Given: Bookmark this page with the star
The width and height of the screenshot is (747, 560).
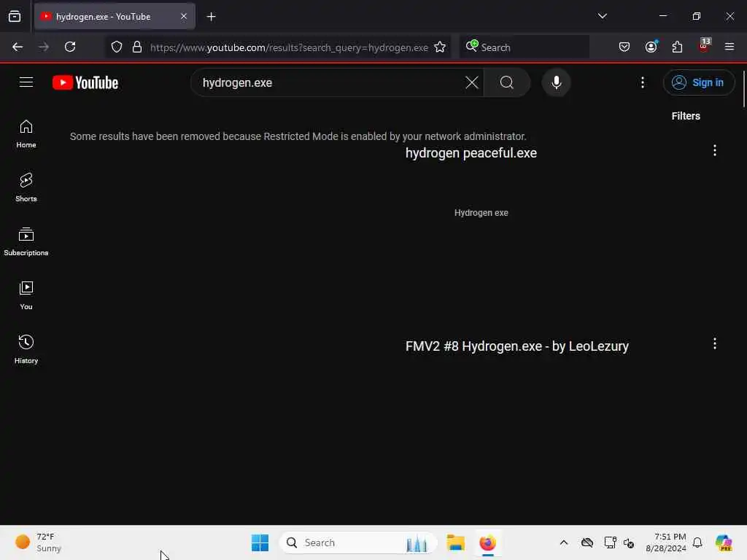Looking at the screenshot, I should pos(440,47).
